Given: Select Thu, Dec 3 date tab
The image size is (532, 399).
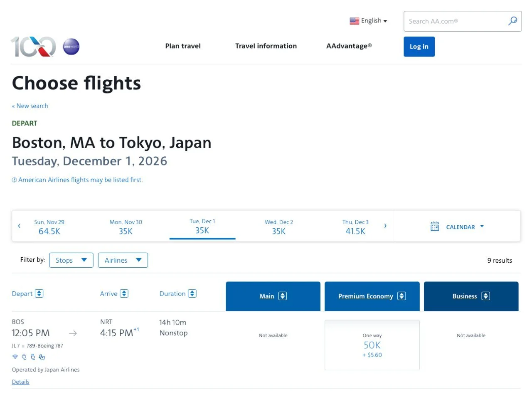Looking at the screenshot, I should pos(355,227).
